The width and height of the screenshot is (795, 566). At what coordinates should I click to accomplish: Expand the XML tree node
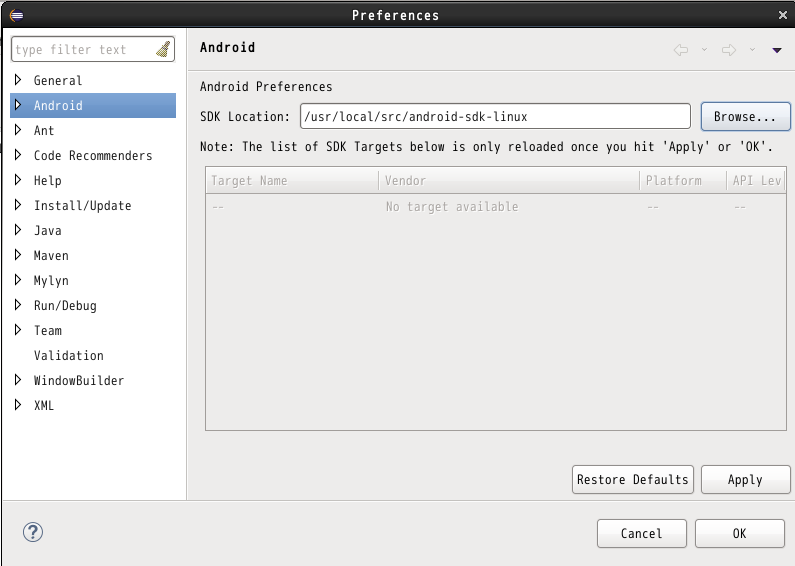pos(18,404)
